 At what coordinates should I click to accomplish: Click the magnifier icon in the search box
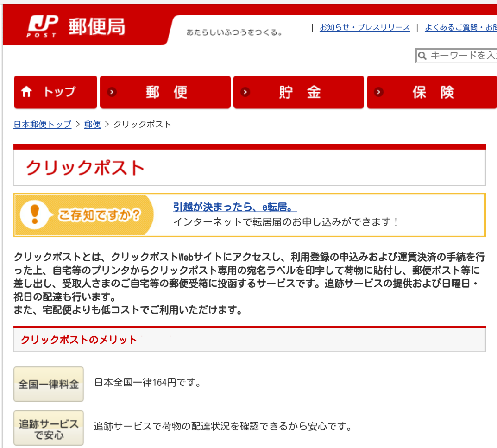[x=422, y=56]
